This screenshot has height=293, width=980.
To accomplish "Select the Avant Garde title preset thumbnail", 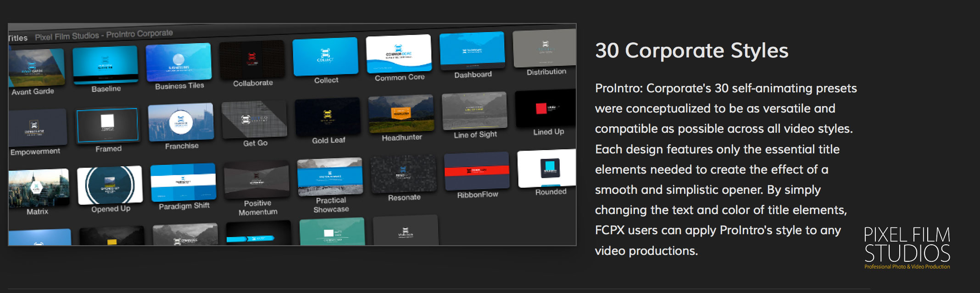I will click(x=36, y=68).
